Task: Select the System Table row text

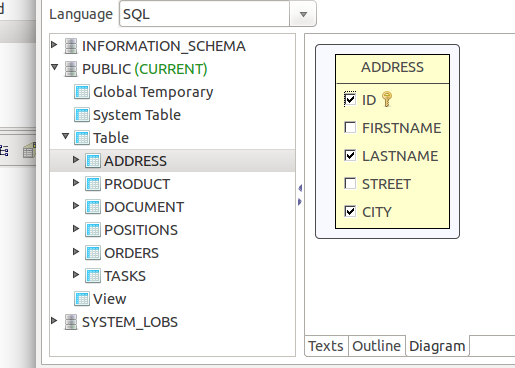Action: (137, 115)
